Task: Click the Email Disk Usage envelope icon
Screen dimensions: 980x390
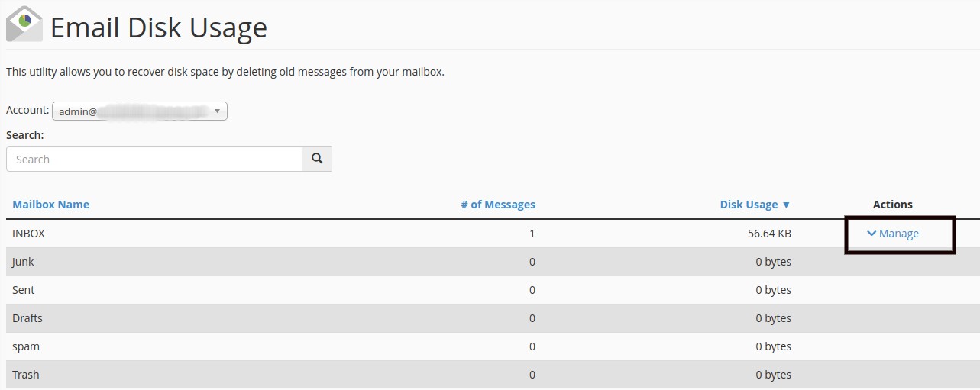Action: pyautogui.click(x=24, y=24)
